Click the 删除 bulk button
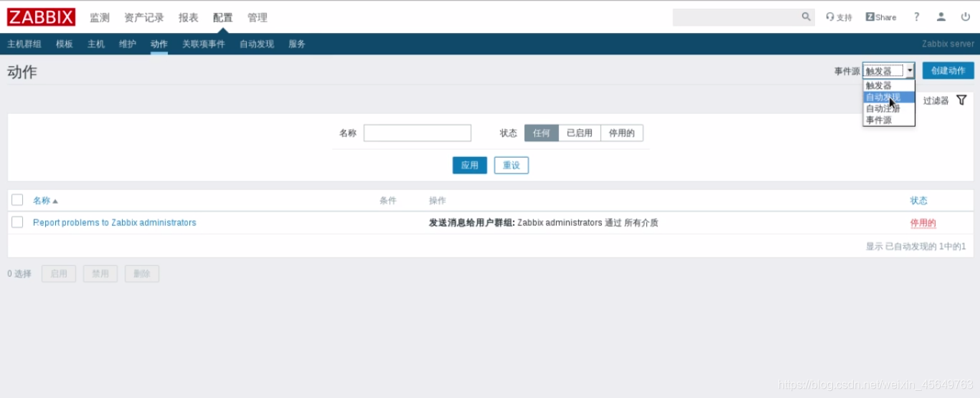Image resolution: width=980 pixels, height=398 pixels. tap(142, 273)
